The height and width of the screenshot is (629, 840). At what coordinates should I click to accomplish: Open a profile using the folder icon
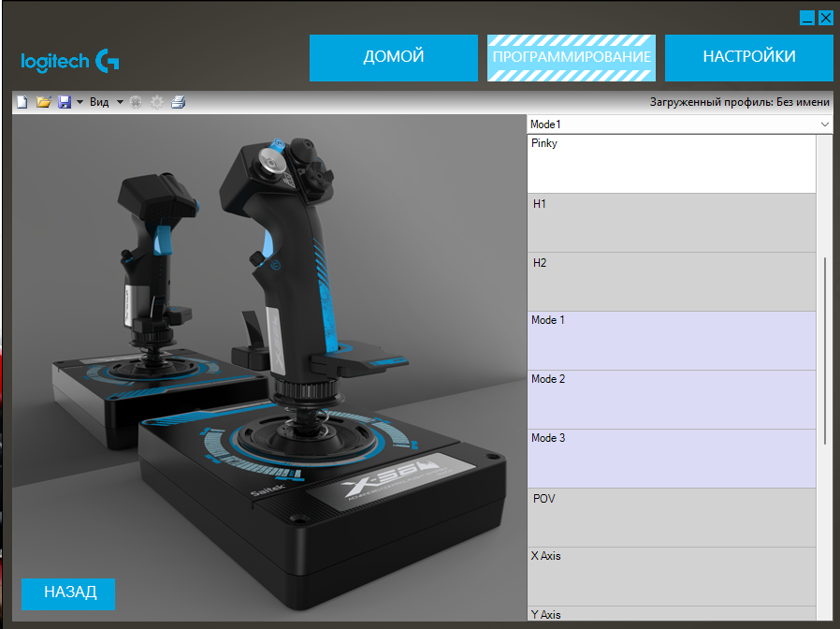click(x=43, y=102)
